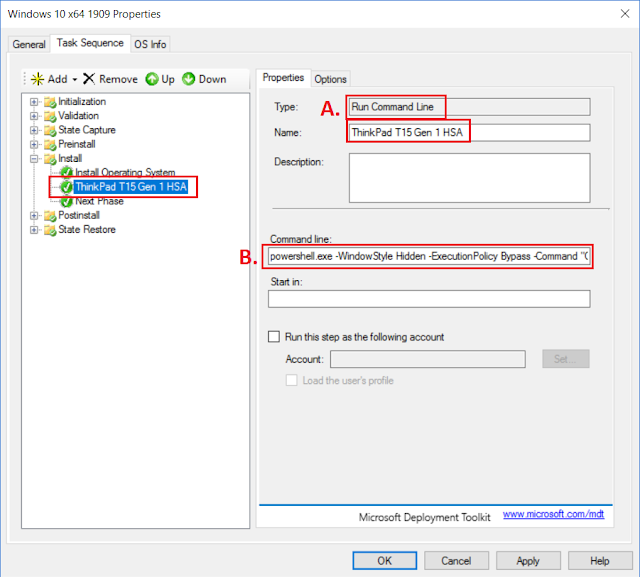This screenshot has width=640, height=577.
Task: Select the Install tree label
Action: click(70, 159)
